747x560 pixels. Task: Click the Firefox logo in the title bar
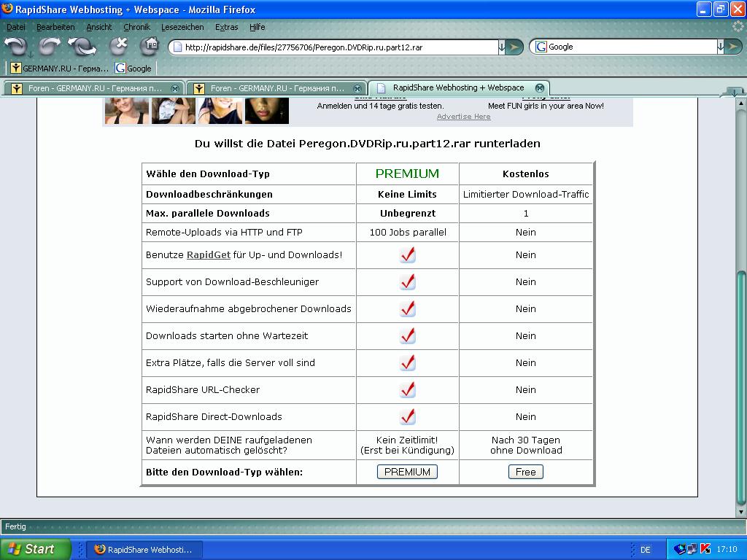click(x=7, y=9)
